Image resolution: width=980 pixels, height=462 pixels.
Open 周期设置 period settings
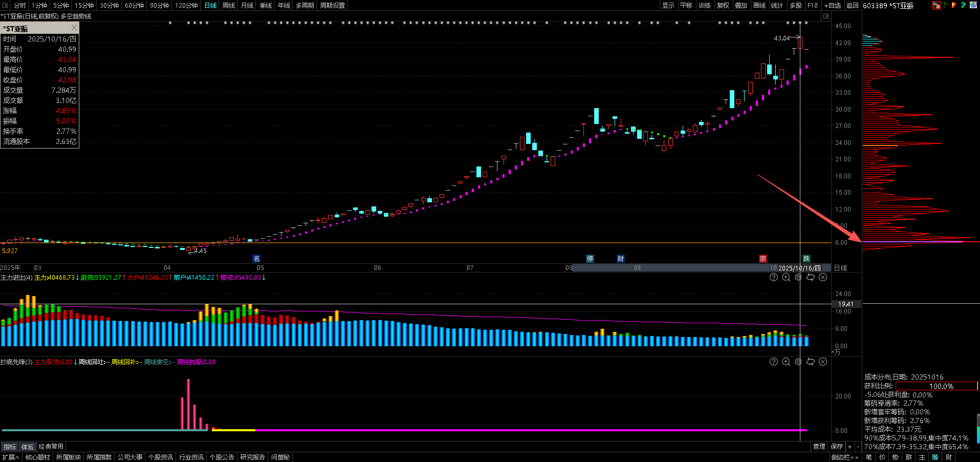[333, 5]
